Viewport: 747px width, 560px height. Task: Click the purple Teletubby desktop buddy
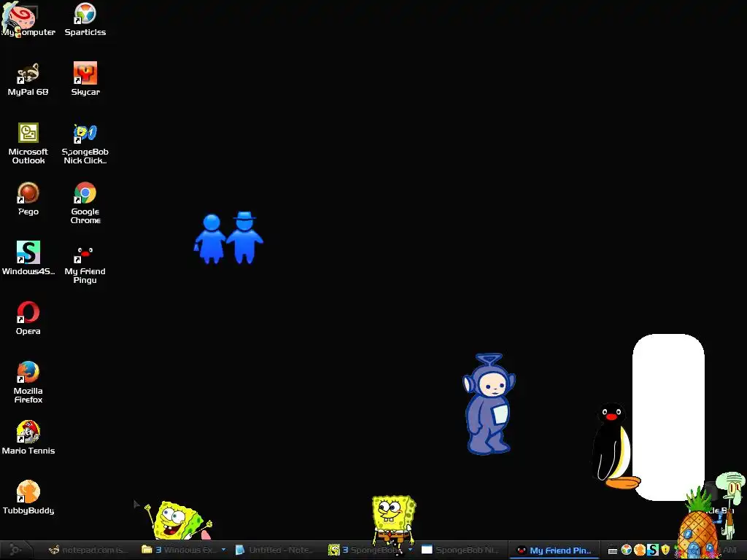(489, 404)
